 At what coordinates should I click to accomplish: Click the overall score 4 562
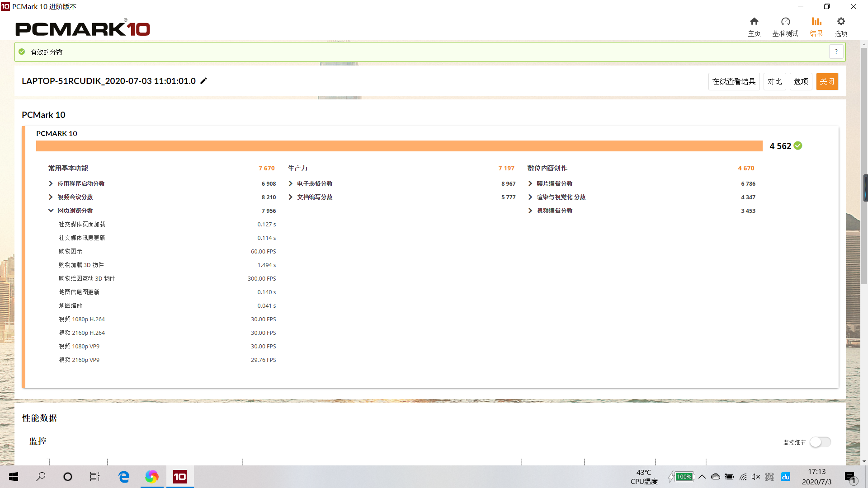780,146
